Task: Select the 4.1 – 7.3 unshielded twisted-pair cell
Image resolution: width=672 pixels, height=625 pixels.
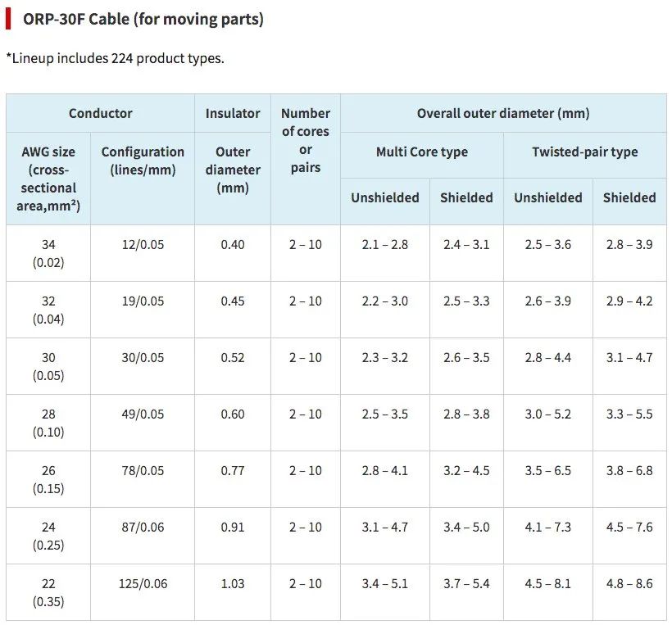Action: 548,528
